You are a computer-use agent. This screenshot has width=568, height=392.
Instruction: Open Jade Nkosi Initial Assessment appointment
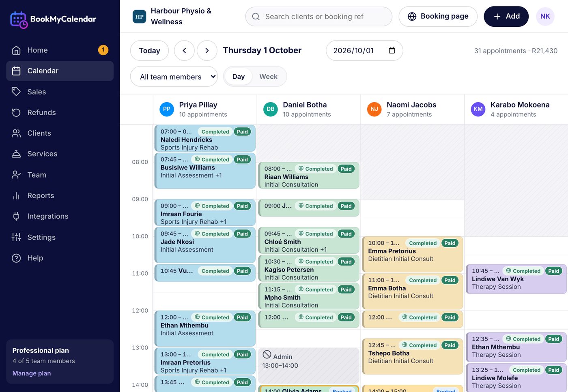[x=205, y=245]
